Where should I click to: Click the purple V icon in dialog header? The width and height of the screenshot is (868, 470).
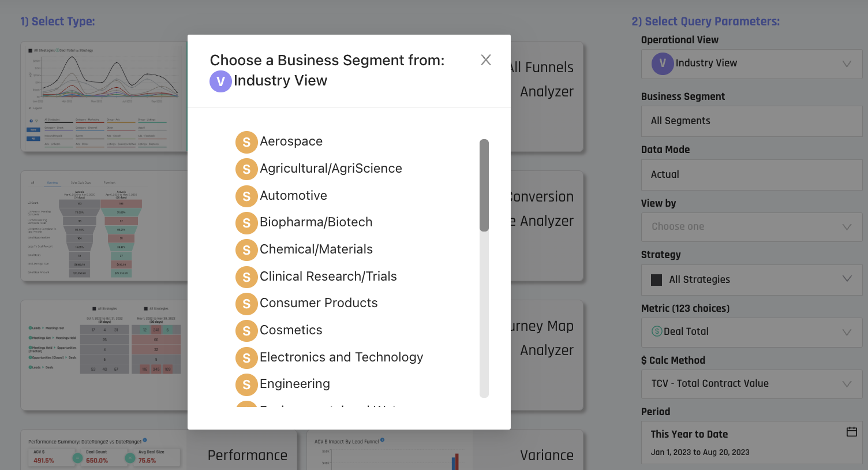pos(220,81)
